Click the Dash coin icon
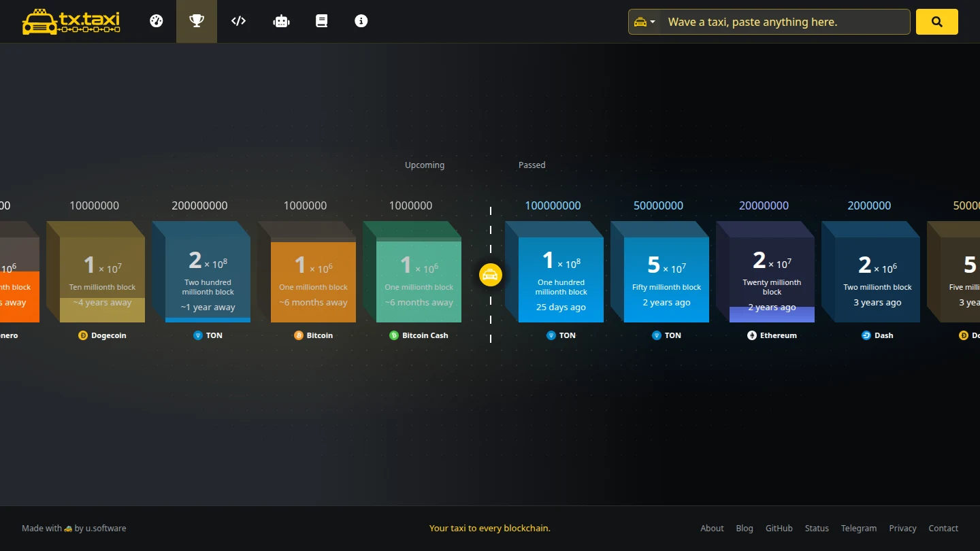 point(866,335)
